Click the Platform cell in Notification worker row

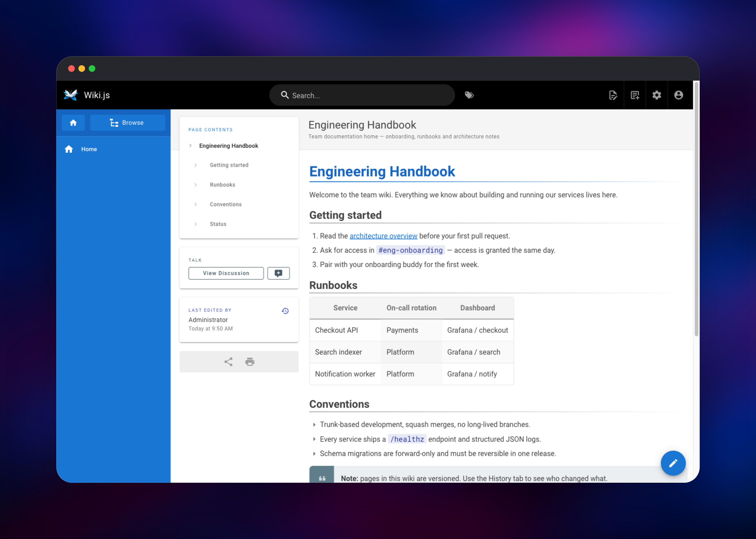pyautogui.click(x=411, y=374)
